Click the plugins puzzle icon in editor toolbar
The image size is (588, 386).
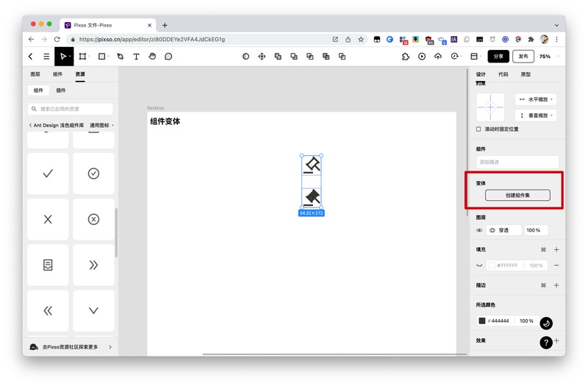[406, 57]
